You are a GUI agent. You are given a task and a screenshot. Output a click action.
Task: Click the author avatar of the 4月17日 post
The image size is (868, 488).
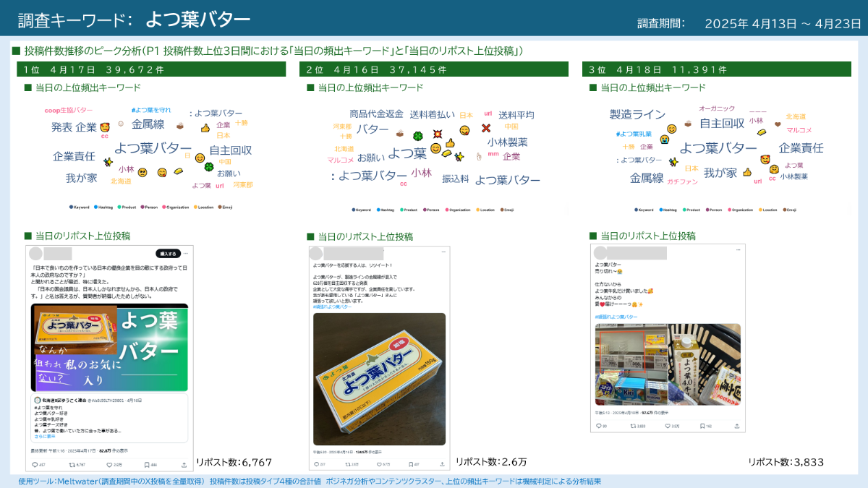pos(35,254)
